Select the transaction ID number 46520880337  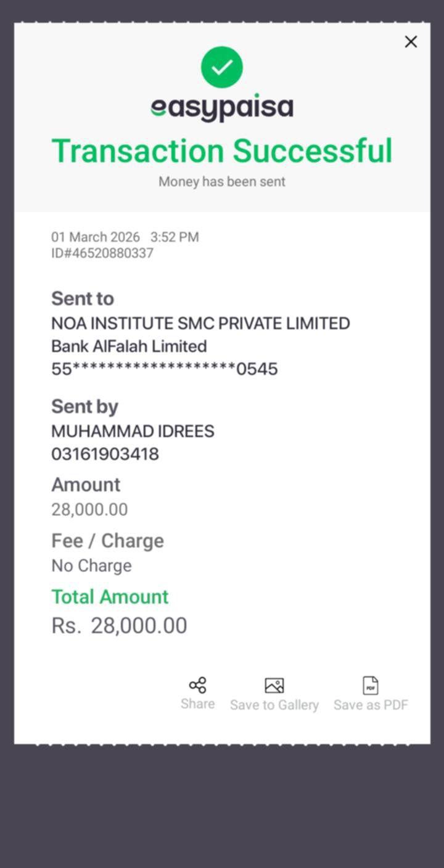tap(102, 253)
